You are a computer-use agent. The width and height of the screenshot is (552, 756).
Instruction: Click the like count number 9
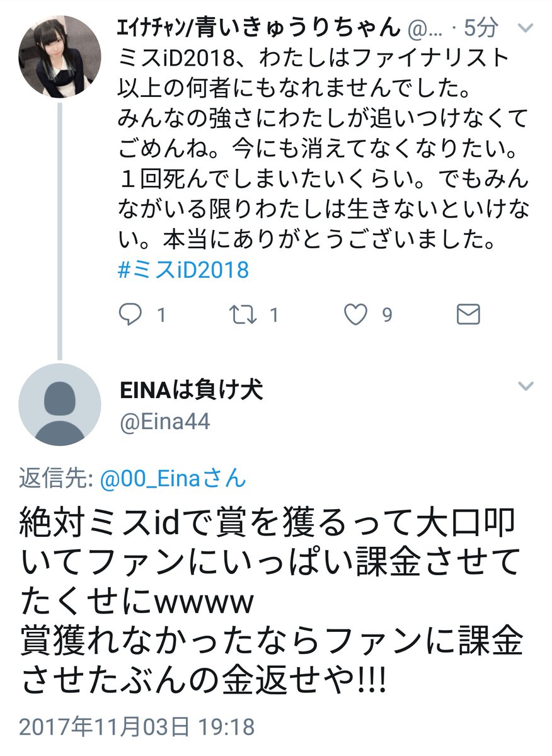pyautogui.click(x=387, y=315)
